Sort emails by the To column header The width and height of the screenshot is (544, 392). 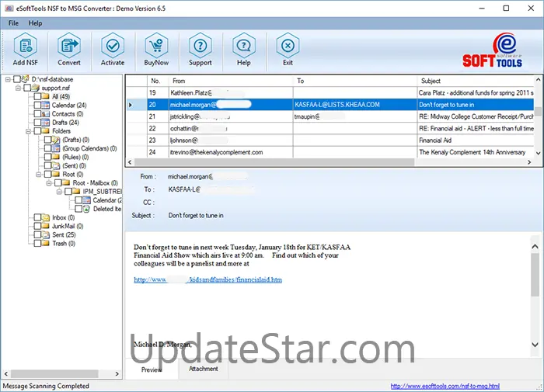[355, 81]
